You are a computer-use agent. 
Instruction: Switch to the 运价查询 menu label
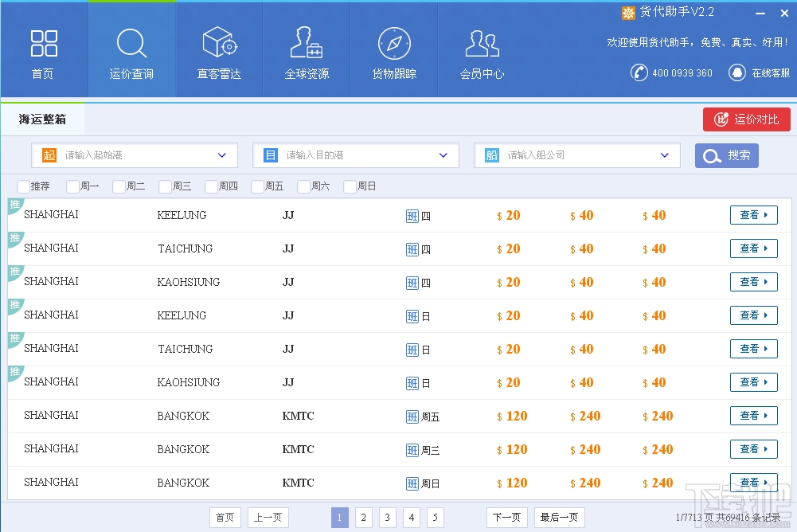[x=131, y=74]
